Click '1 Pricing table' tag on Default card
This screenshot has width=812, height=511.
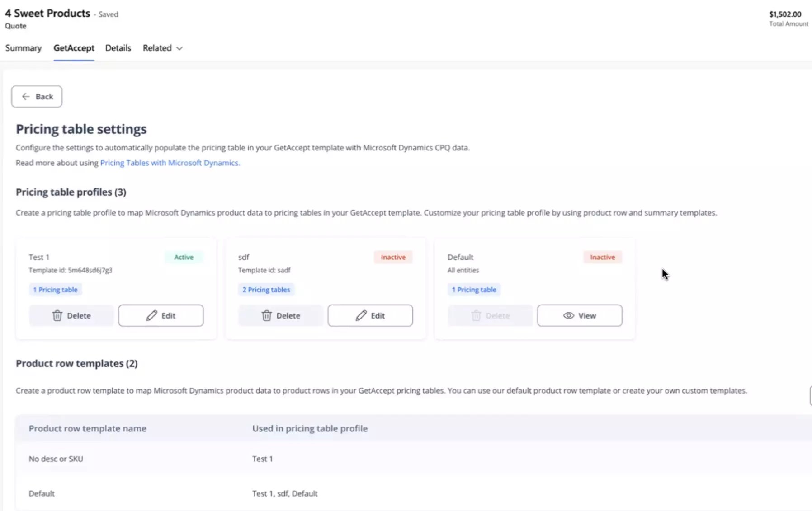pyautogui.click(x=474, y=290)
